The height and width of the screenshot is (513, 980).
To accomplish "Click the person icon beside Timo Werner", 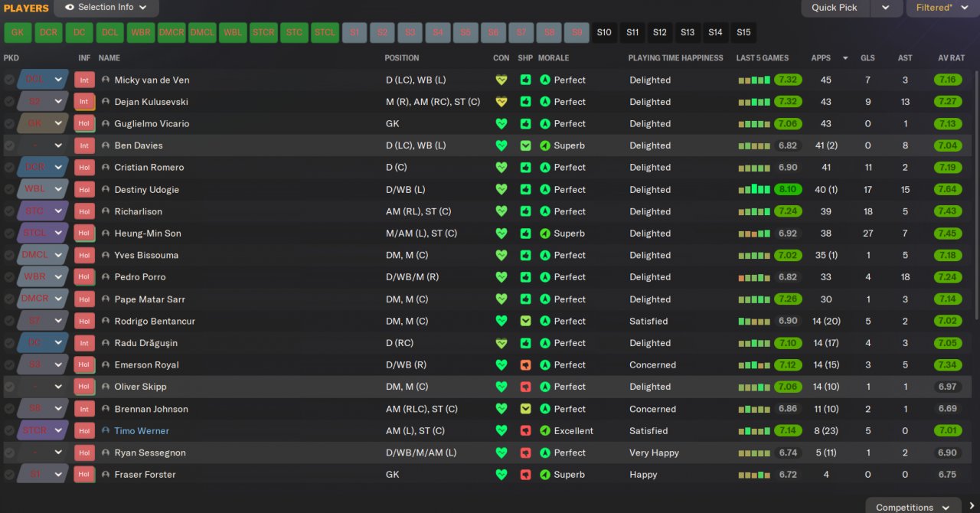I will click(106, 431).
